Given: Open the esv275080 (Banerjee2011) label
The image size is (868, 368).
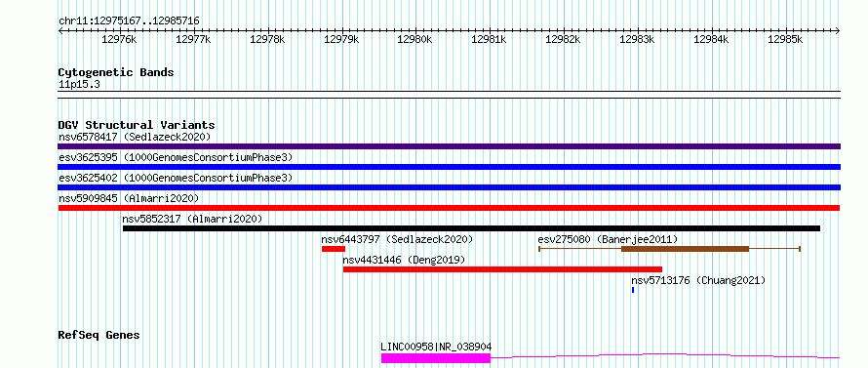Looking at the screenshot, I should pos(608,239).
